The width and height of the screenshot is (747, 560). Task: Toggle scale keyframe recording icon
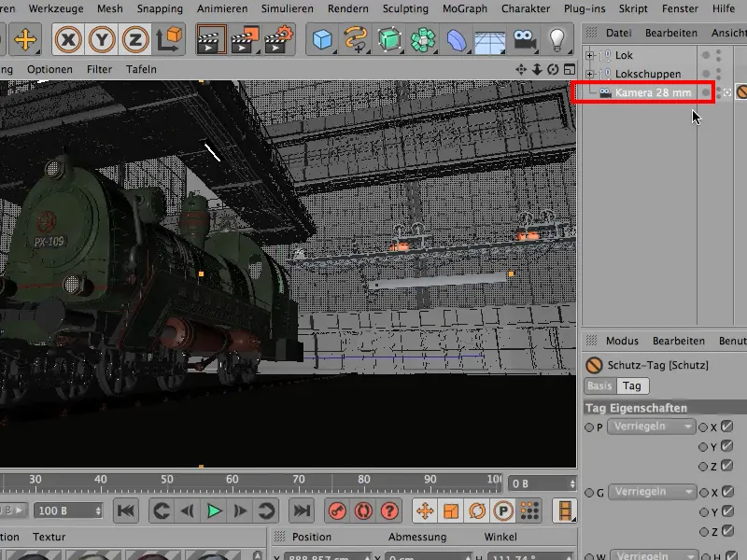(451, 511)
